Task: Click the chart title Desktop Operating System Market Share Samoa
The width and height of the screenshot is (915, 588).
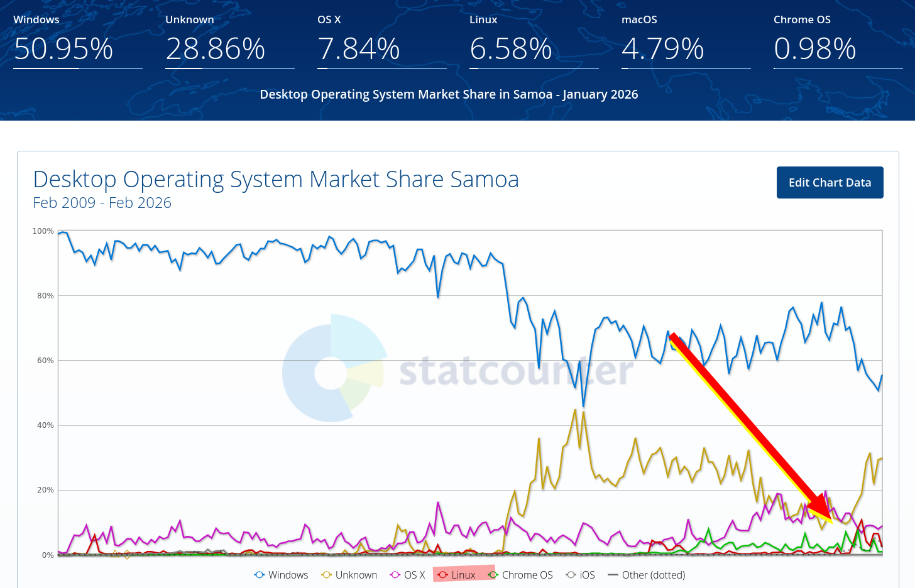Action: pyautogui.click(x=276, y=180)
